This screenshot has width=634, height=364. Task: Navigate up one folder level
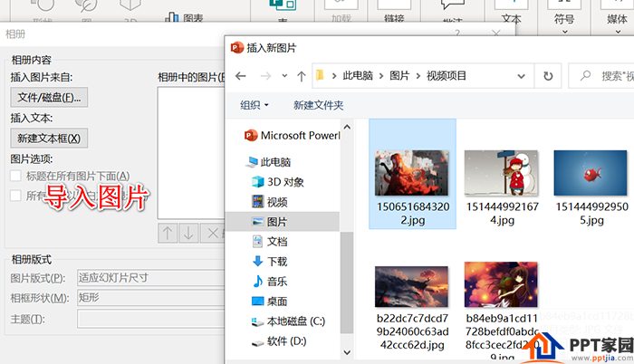tap(302, 76)
